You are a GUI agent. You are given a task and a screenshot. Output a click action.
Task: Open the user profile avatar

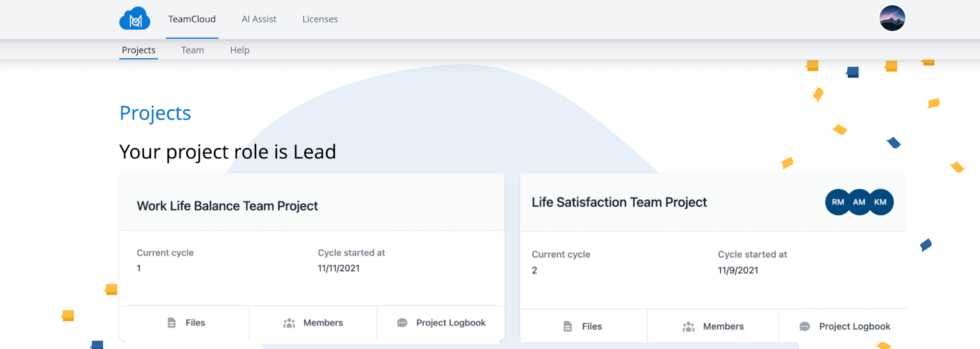[x=892, y=19]
